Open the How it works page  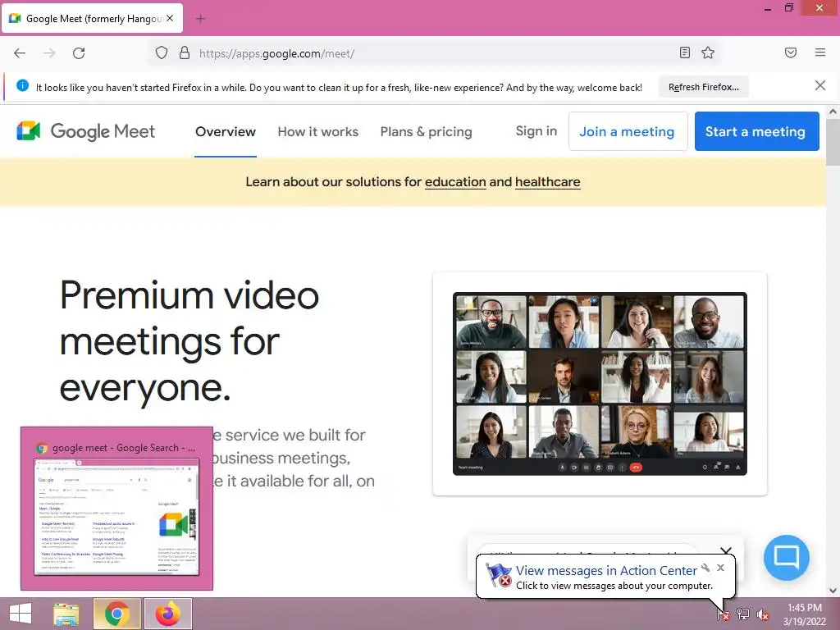[x=317, y=132]
